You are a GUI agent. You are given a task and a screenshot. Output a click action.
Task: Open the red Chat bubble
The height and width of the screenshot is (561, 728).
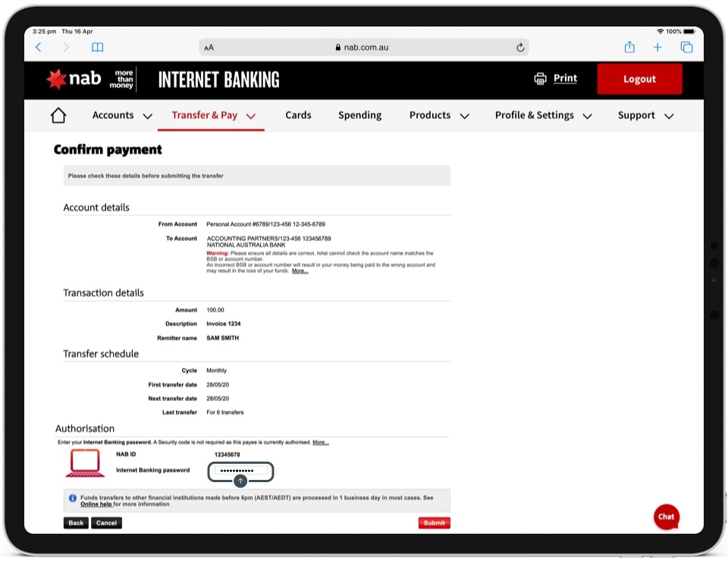(x=666, y=516)
